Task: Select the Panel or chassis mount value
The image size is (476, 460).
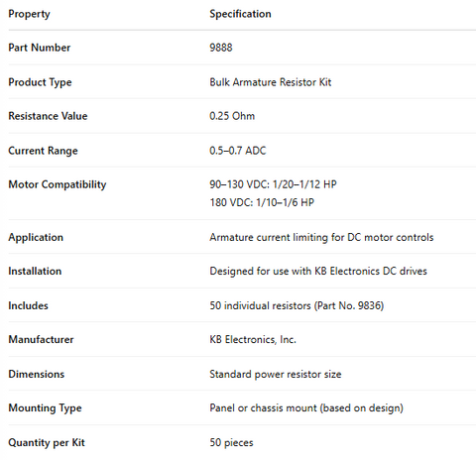Action: pos(306,408)
